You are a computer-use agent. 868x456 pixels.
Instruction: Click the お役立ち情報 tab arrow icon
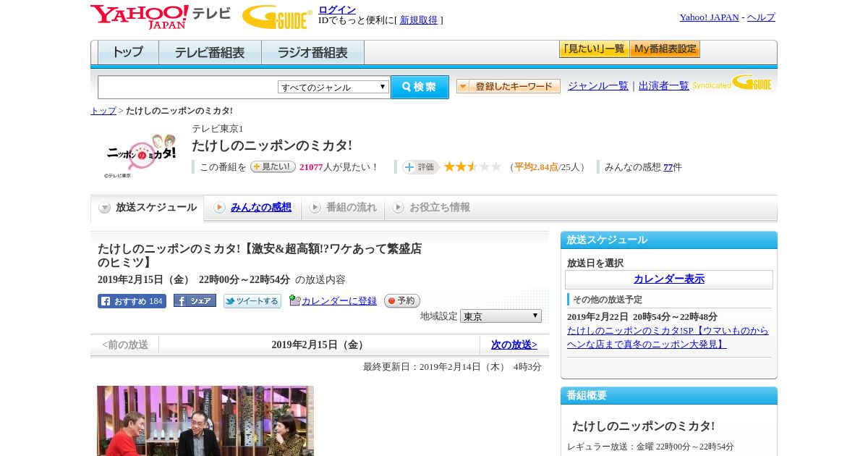pyautogui.click(x=398, y=208)
